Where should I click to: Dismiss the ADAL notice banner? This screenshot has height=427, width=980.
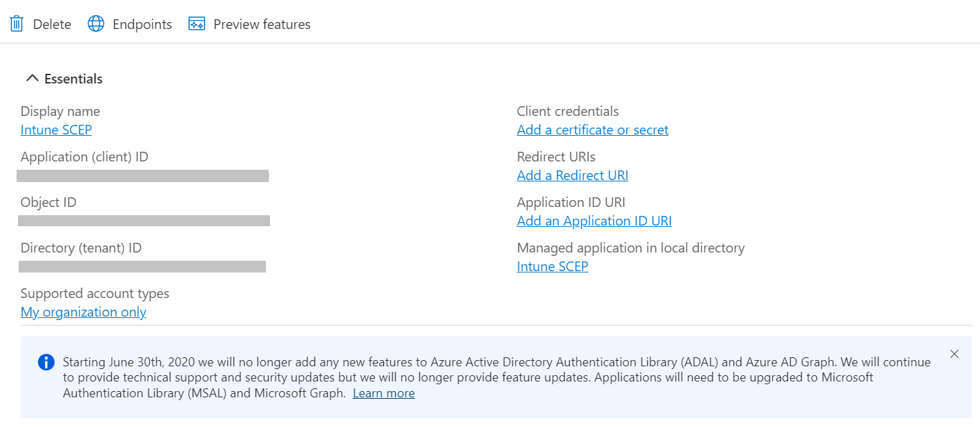pyautogui.click(x=954, y=354)
